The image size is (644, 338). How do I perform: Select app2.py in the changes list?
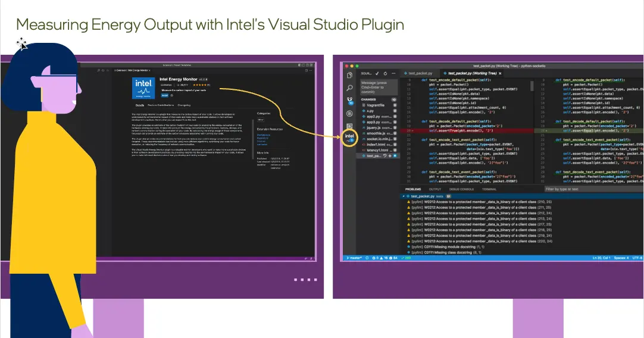pos(379,117)
